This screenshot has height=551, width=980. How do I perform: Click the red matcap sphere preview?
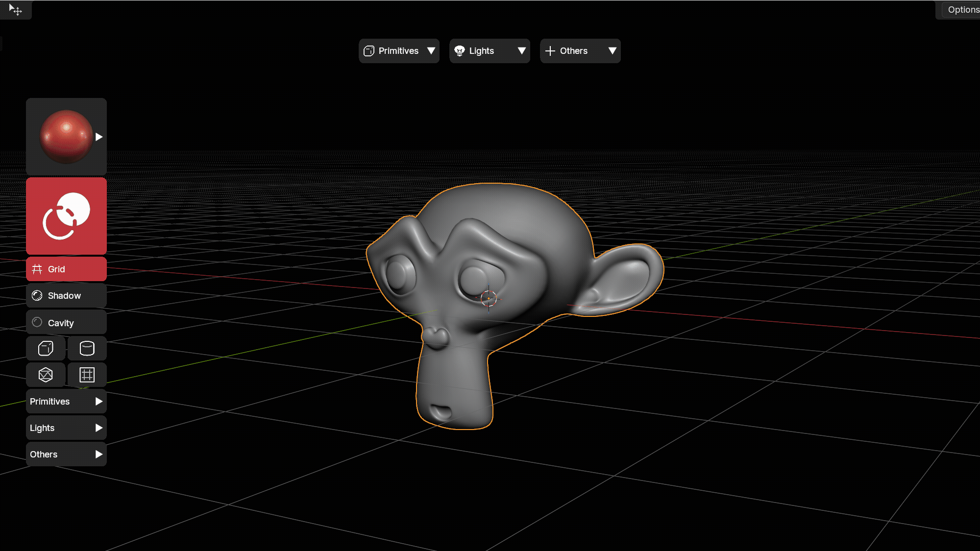pyautogui.click(x=66, y=137)
